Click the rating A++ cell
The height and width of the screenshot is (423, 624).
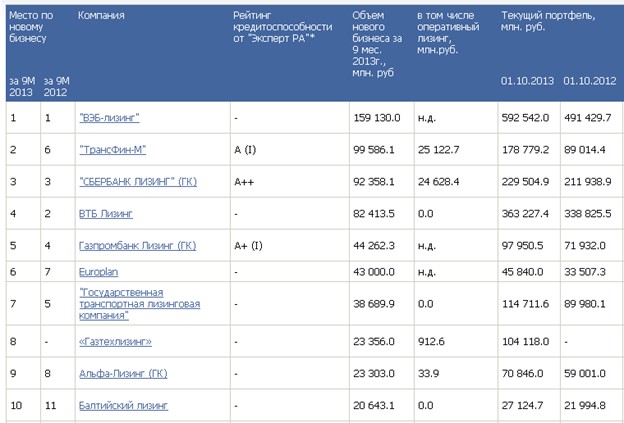244,181
